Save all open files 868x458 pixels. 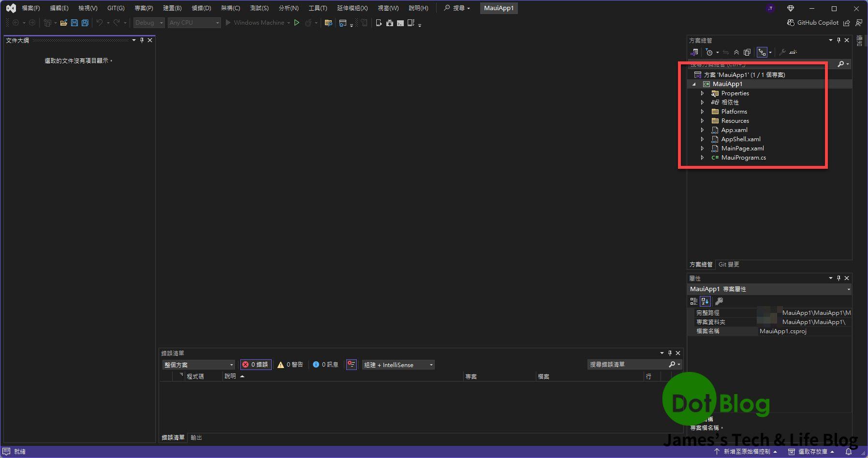coord(84,22)
